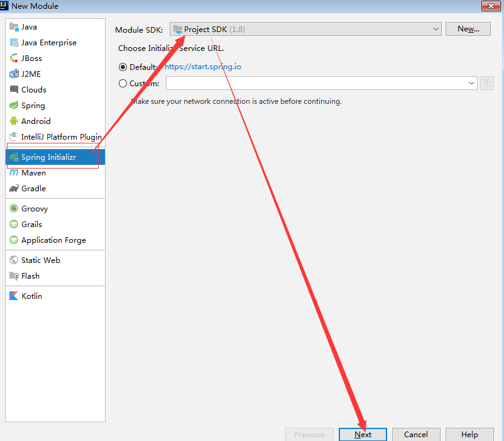Click the Java module icon

14,27
